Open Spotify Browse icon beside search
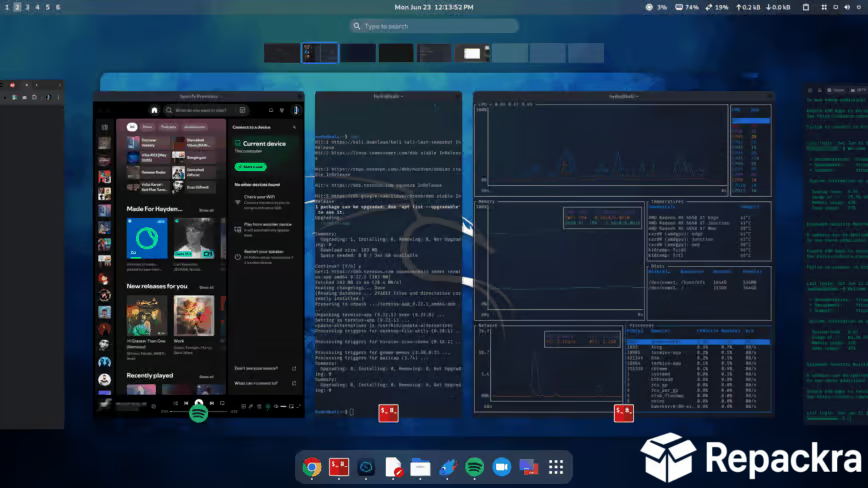The width and height of the screenshot is (868, 488). [x=242, y=110]
